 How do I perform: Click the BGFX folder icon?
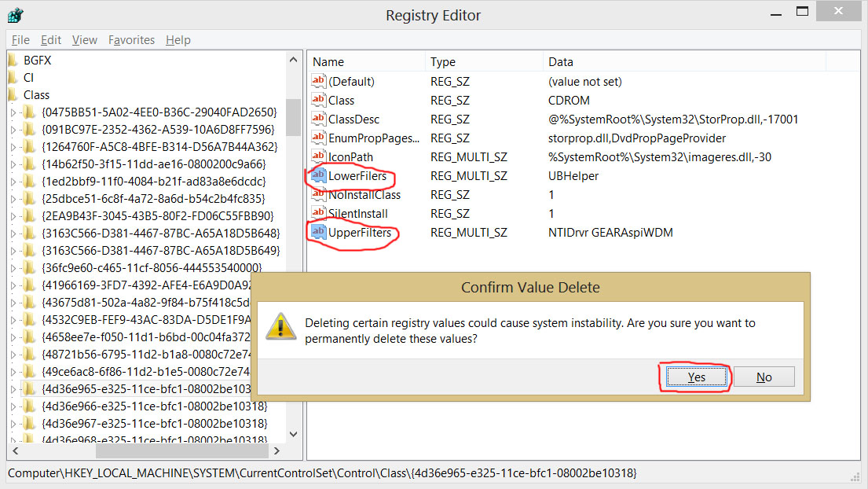pyautogui.click(x=14, y=60)
